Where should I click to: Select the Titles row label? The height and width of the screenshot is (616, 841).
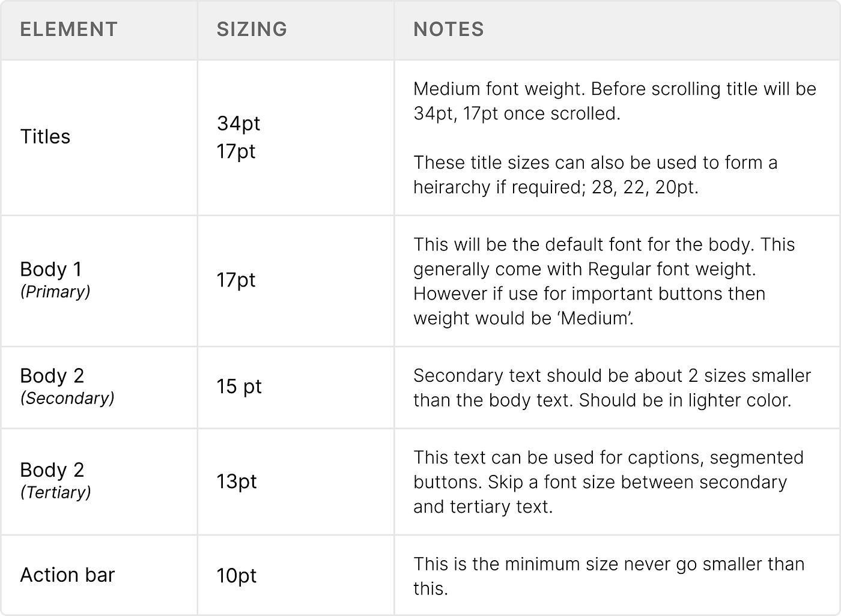click(x=45, y=137)
